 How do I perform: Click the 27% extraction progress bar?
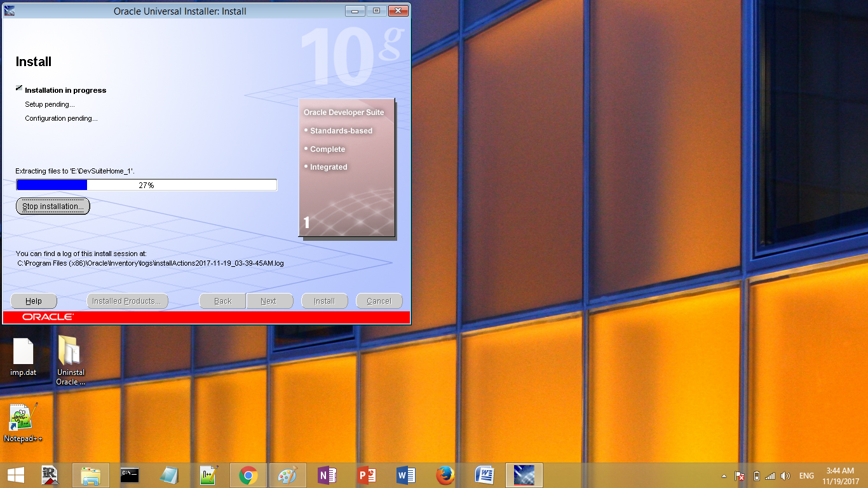click(147, 185)
